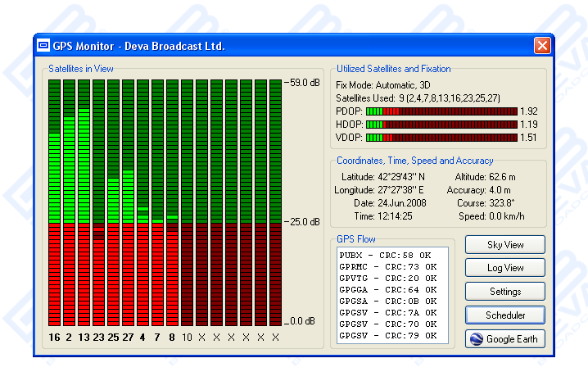The image size is (588, 390).
Task: Click the PDOP indicator bar
Action: [x=441, y=111]
